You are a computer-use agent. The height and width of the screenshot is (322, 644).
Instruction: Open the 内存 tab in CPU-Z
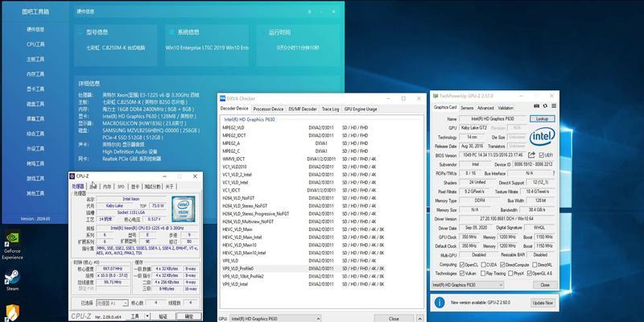click(x=107, y=187)
